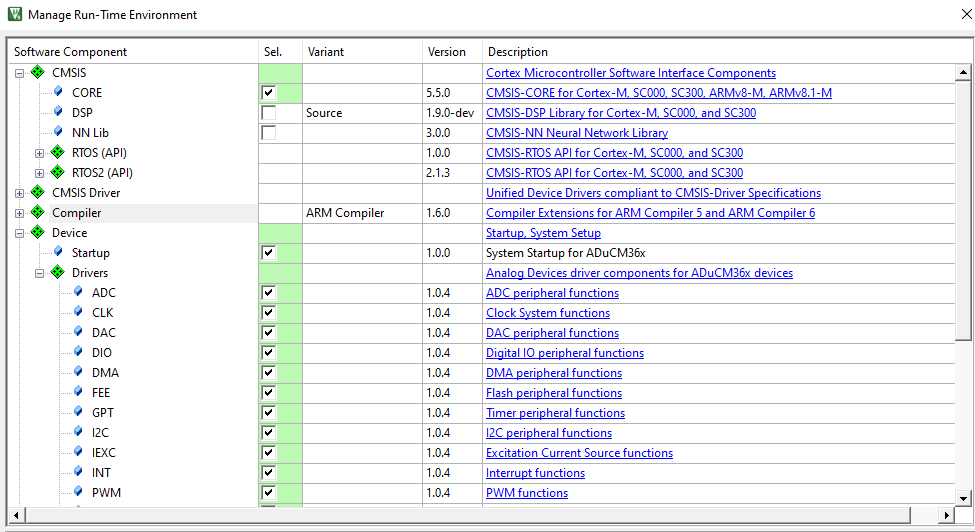
Task: Open the Excitation Current Source functions link
Action: pyautogui.click(x=579, y=452)
